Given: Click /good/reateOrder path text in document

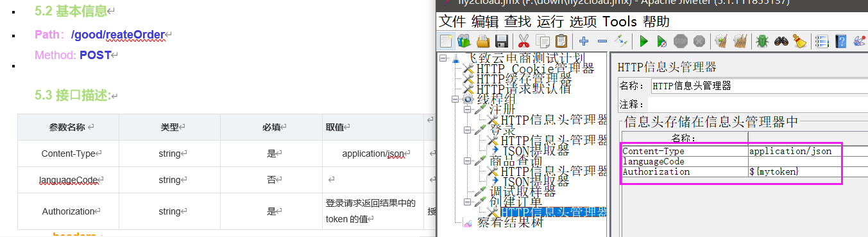Looking at the screenshot, I should (x=117, y=34).
